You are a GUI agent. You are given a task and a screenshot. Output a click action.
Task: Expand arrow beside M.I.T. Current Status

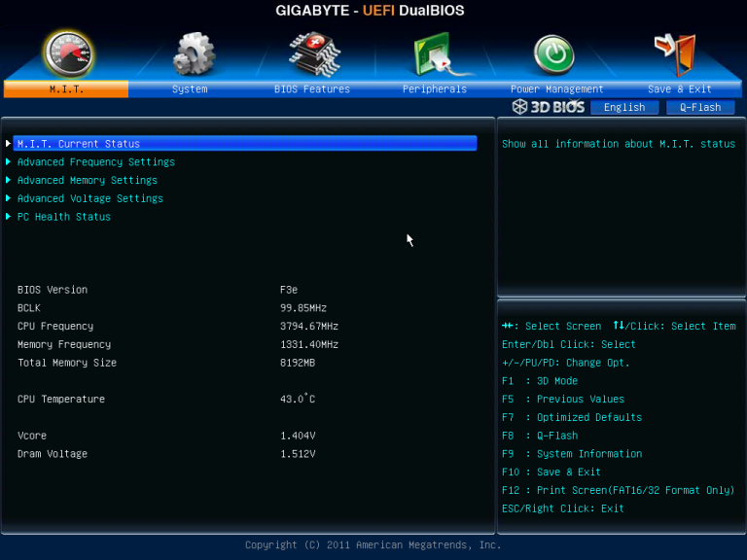pos(8,143)
